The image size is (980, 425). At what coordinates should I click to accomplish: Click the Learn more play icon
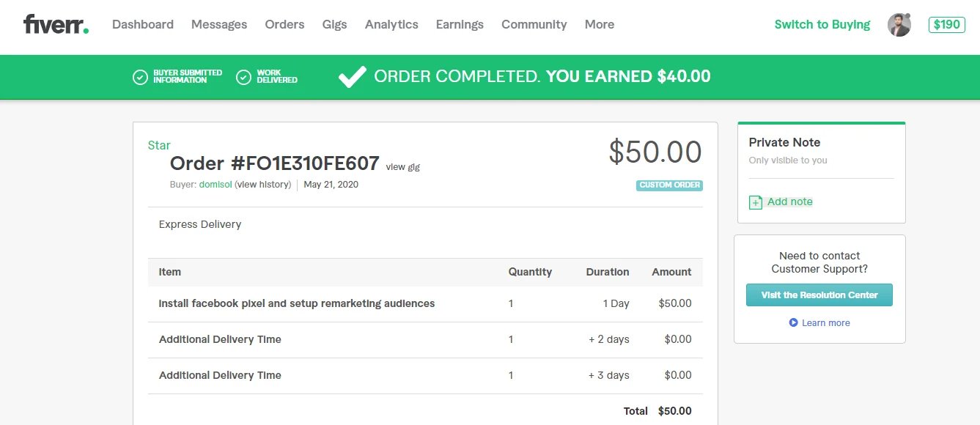tap(793, 322)
